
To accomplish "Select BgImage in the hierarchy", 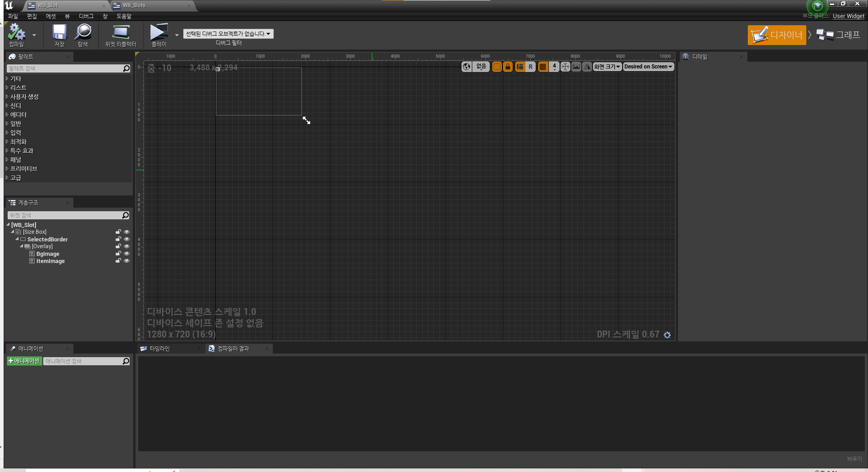I will point(48,254).
